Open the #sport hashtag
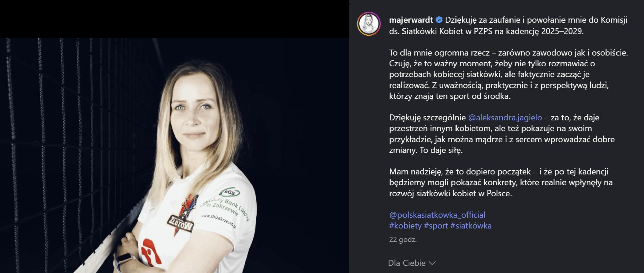 (x=436, y=226)
